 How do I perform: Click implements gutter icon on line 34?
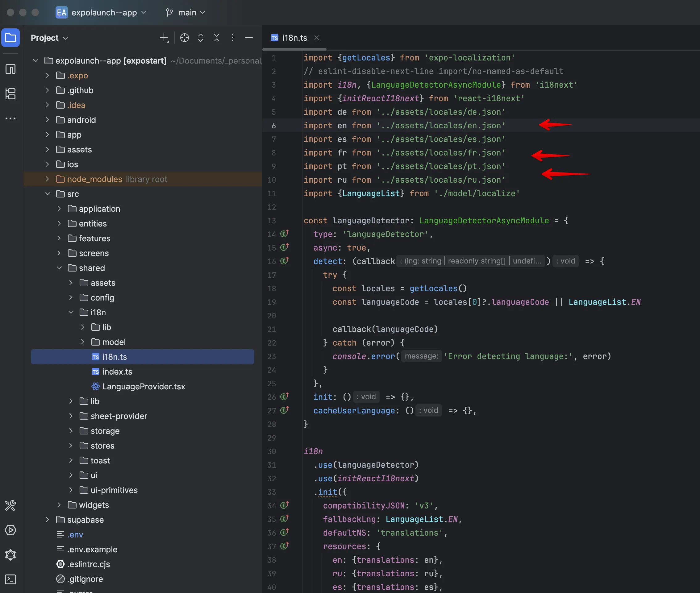pos(285,505)
